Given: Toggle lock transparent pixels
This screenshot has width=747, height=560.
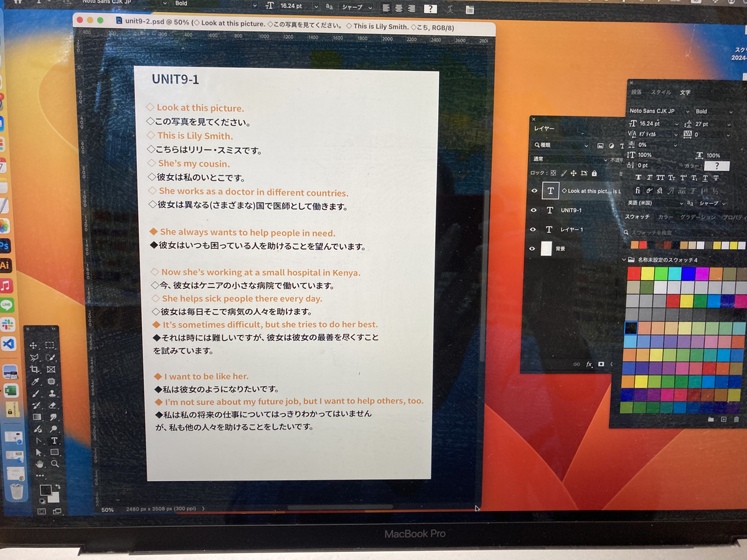Looking at the screenshot, I should click(x=553, y=173).
